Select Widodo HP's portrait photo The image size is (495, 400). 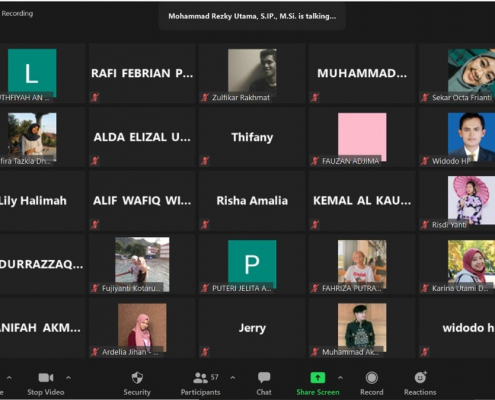pos(471,137)
